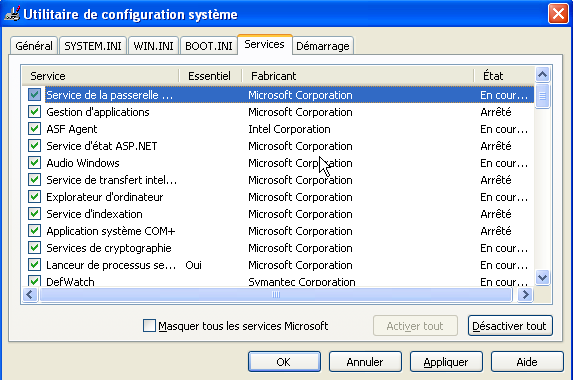The image size is (573, 380).
Task: Uncheck the Service de la passerelle checkbox
Action: 34,95
